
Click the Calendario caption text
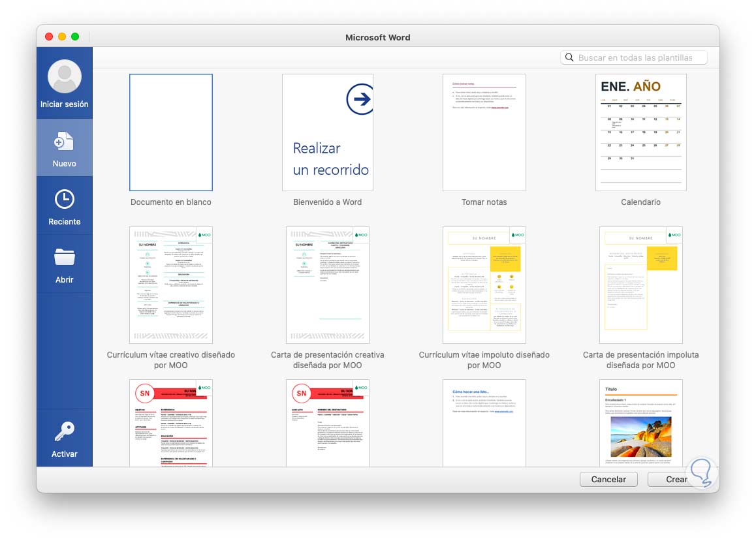[640, 202]
